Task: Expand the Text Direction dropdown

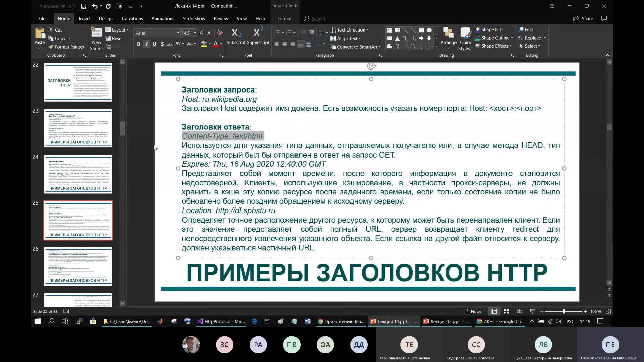Action: pos(350,30)
